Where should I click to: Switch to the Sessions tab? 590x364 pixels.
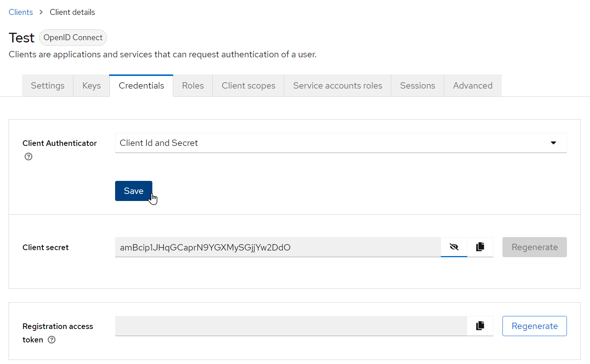tap(418, 86)
